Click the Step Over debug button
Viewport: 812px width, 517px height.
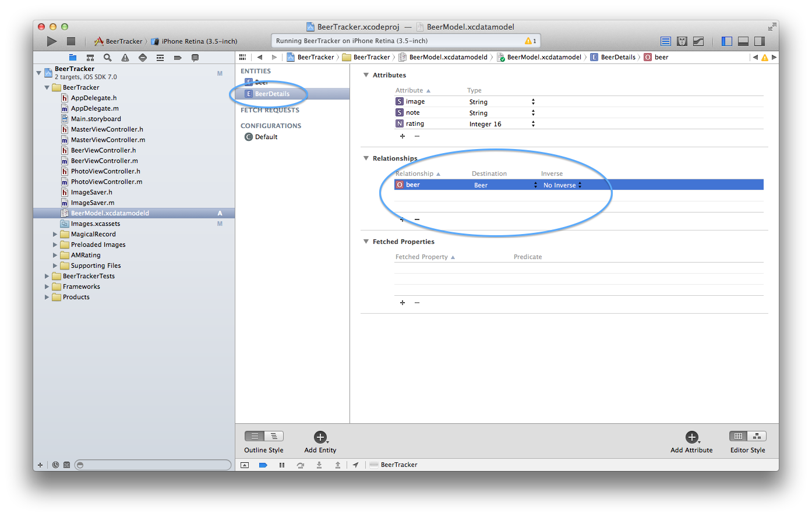pos(301,465)
